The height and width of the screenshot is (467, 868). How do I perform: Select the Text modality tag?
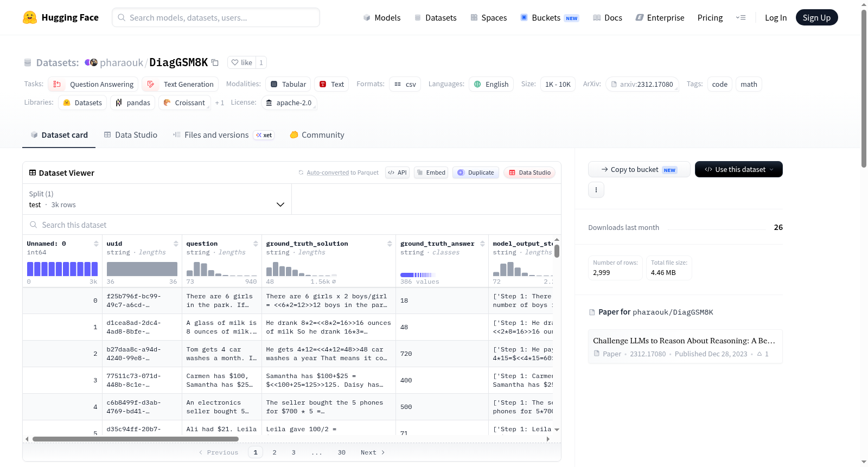(331, 84)
